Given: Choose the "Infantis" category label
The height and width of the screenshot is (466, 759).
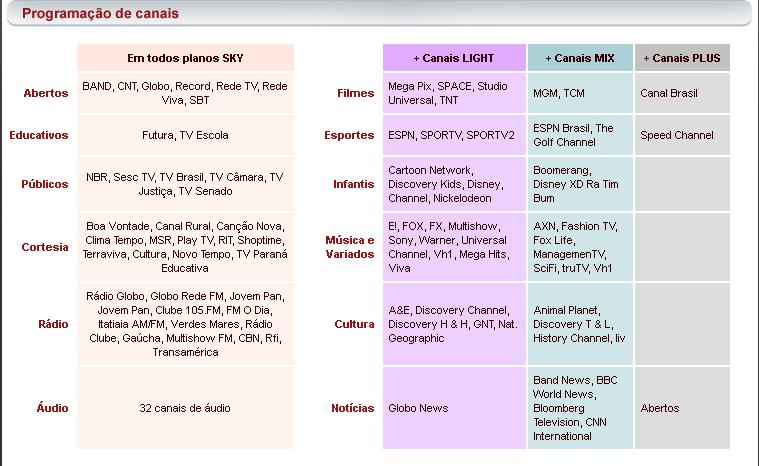Looking at the screenshot, I should tap(353, 184).
